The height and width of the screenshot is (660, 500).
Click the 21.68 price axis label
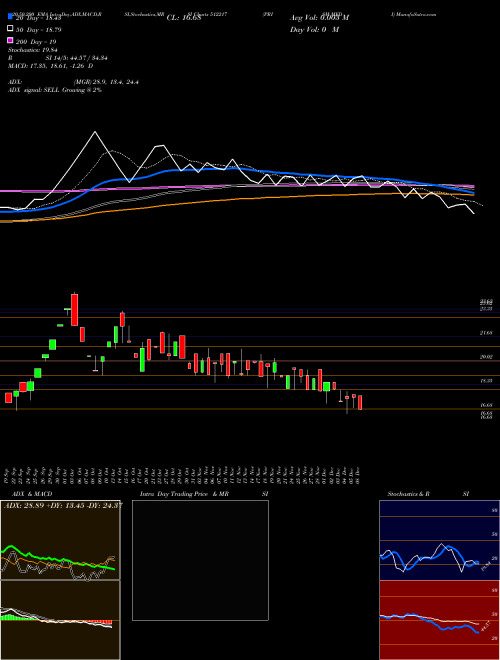click(486, 333)
